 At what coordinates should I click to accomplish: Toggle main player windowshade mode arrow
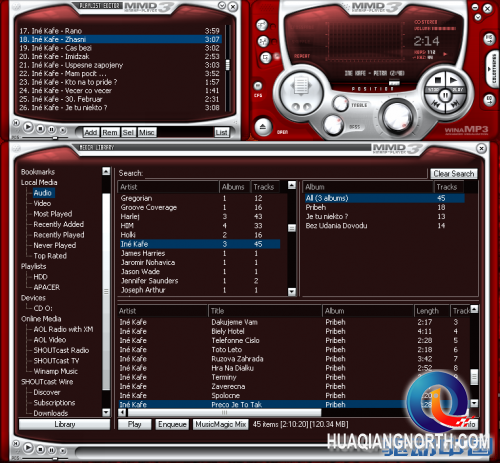pos(478,17)
